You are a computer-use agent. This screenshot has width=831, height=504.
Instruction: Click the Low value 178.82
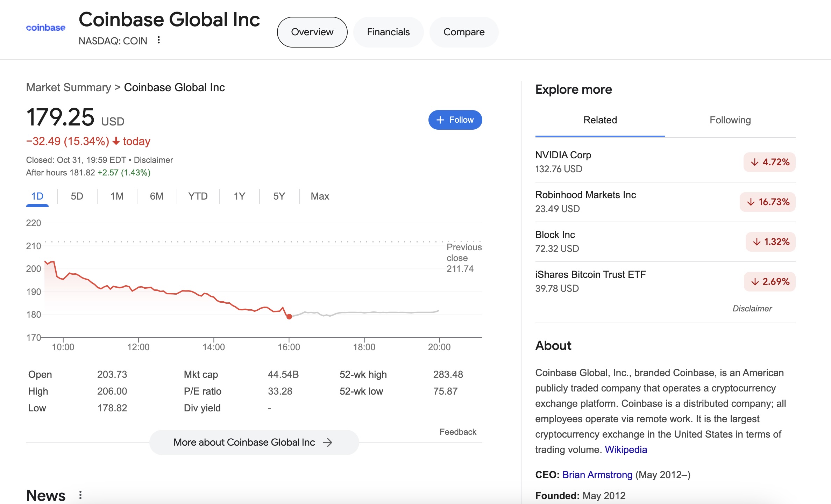click(x=112, y=408)
